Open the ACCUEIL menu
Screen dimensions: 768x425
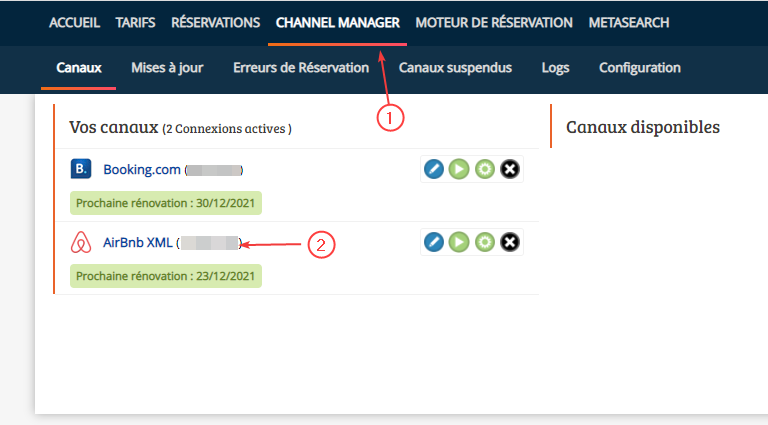[x=75, y=22]
